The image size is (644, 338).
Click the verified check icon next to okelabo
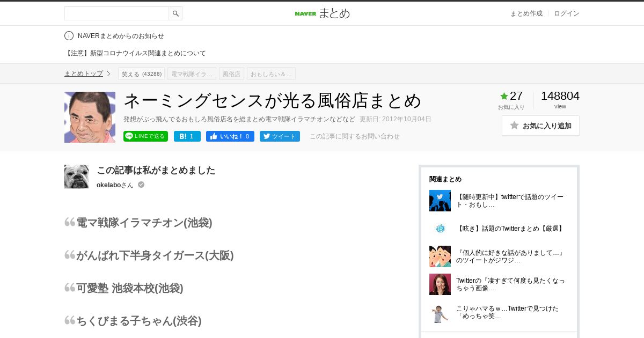[141, 185]
